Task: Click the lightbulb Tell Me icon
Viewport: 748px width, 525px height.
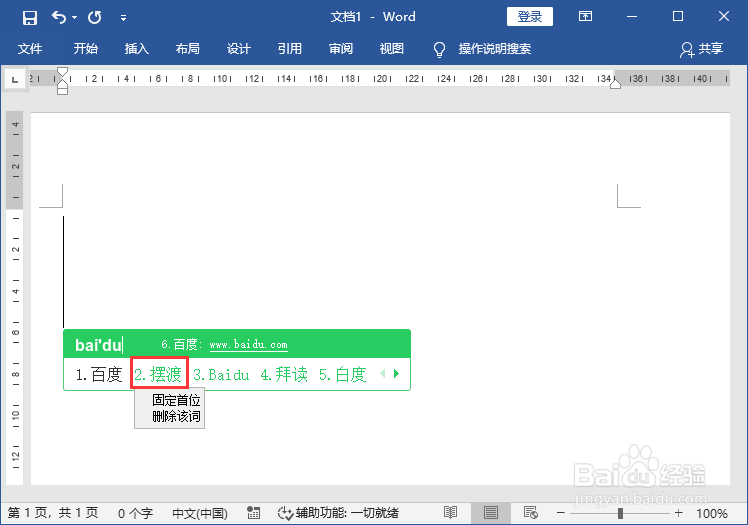Action: coord(439,49)
